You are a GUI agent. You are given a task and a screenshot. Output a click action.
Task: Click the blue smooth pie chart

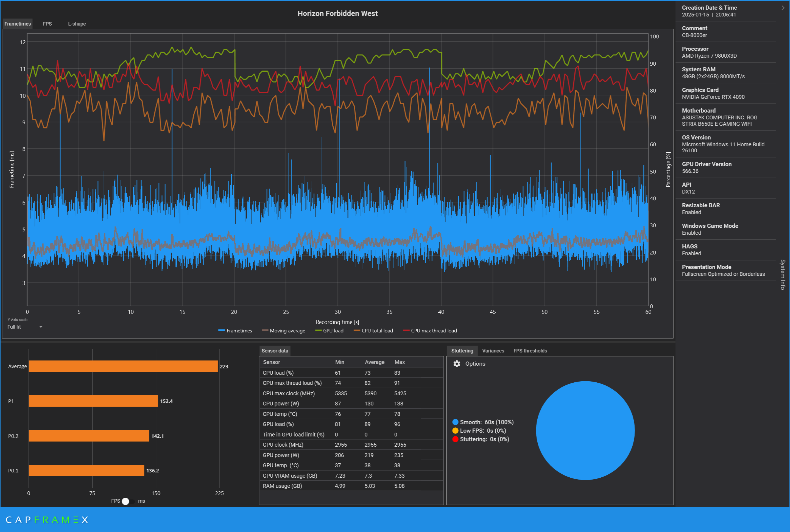coord(585,430)
